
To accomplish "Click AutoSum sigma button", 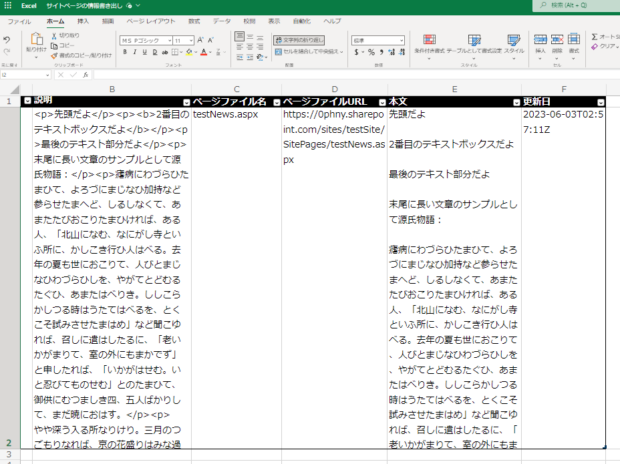I will [x=594, y=37].
